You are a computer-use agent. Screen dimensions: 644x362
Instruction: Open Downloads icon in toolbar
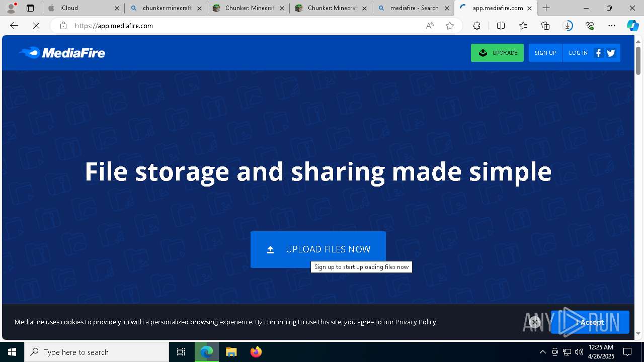568,26
